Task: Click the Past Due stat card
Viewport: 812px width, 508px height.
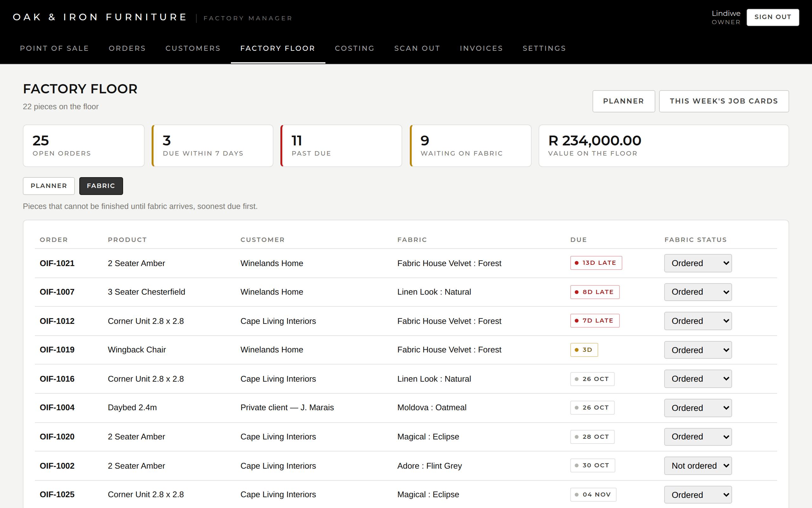Action: click(341, 146)
